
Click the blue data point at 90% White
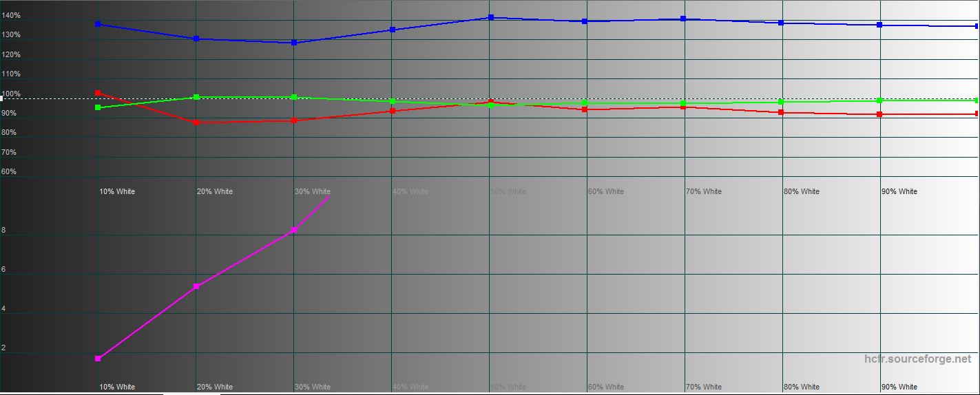coord(879,25)
